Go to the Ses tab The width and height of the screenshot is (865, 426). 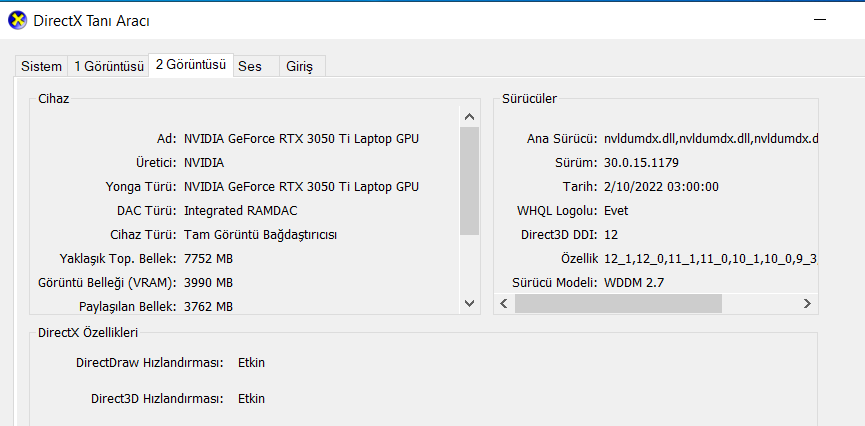pyautogui.click(x=250, y=66)
